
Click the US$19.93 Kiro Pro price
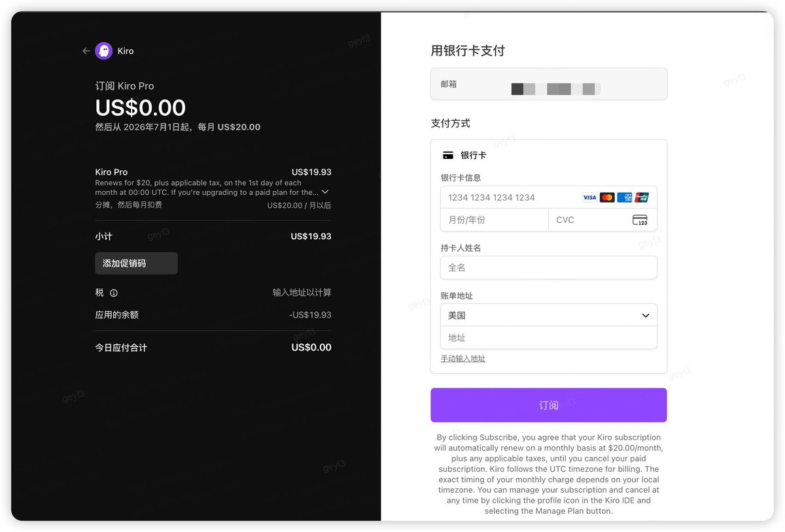point(311,173)
